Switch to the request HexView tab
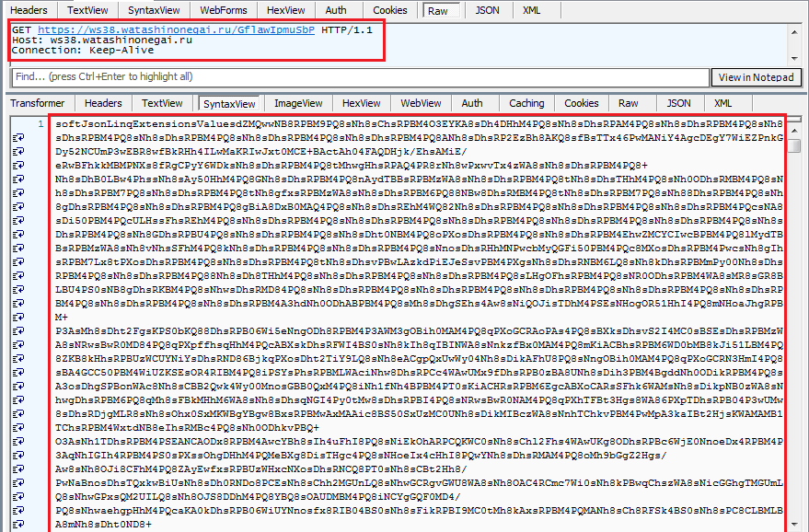Image resolution: width=809 pixels, height=532 pixels. click(x=285, y=10)
